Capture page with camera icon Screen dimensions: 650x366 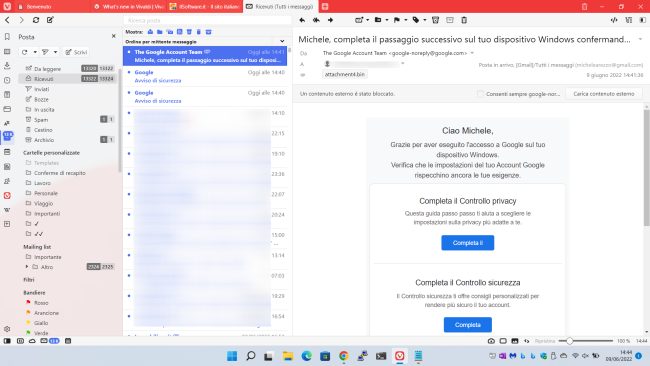(491, 341)
